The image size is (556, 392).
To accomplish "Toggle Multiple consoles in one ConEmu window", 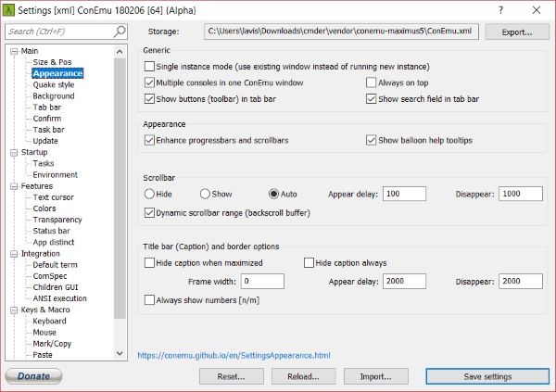I will (149, 82).
